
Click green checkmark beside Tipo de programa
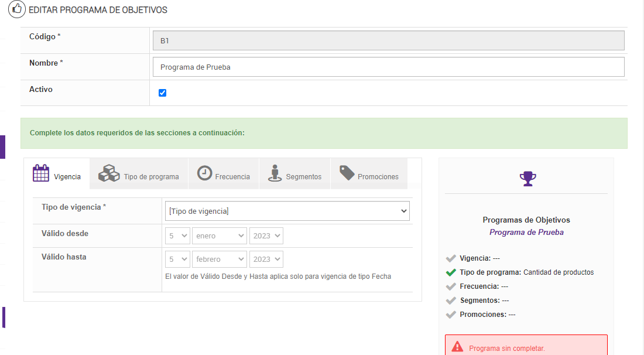tap(450, 272)
